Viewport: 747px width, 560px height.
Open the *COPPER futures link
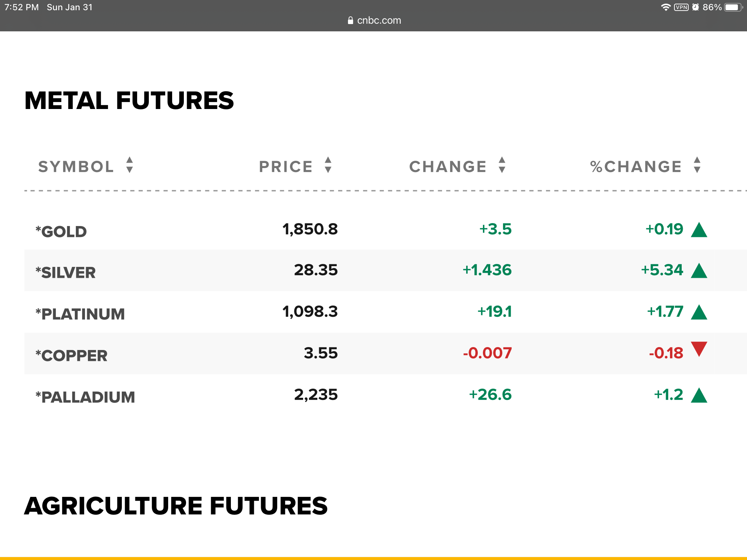click(71, 356)
